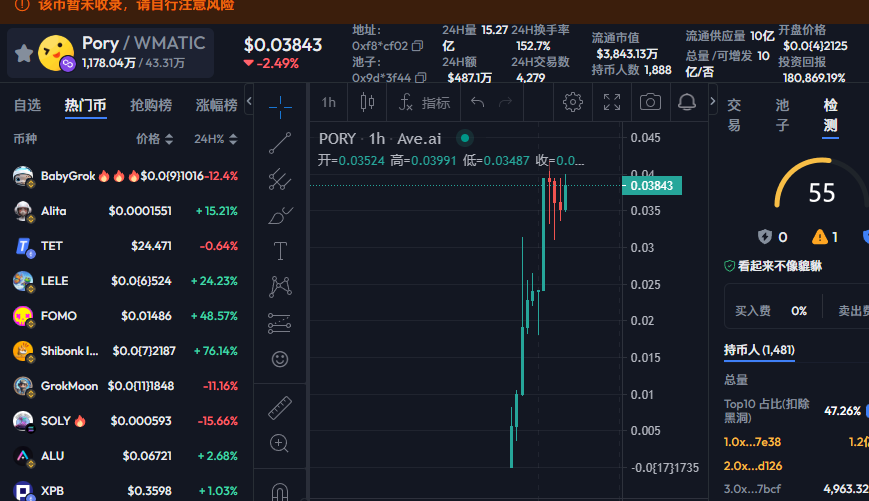Select the zoom in tool
The width and height of the screenshot is (869, 501).
[279, 443]
